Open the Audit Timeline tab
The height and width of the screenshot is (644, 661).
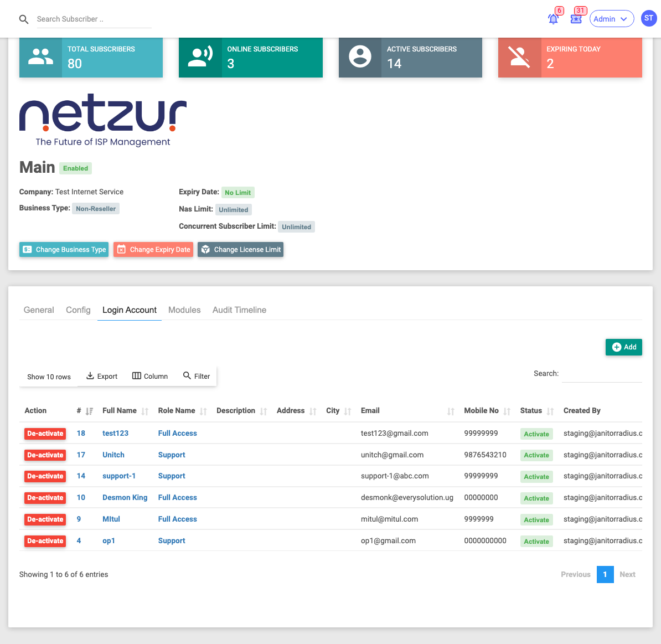pyautogui.click(x=240, y=310)
